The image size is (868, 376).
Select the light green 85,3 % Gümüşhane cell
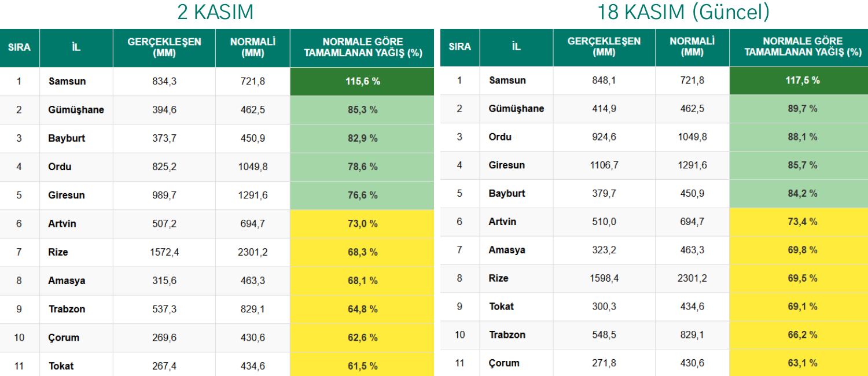tap(362, 110)
